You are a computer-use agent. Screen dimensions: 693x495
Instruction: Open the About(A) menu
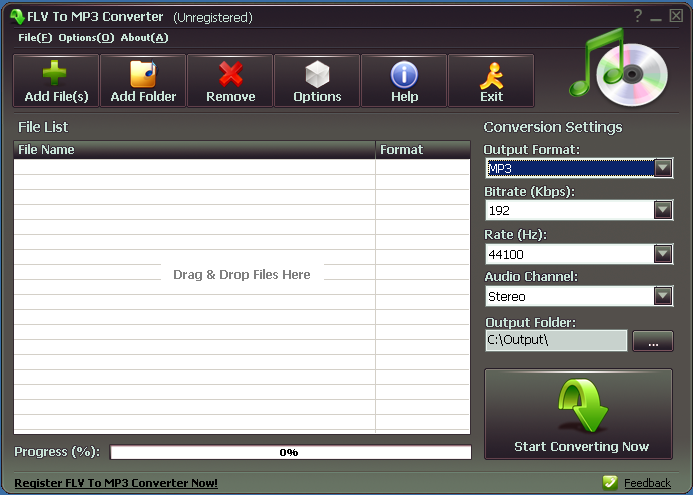pyautogui.click(x=145, y=38)
